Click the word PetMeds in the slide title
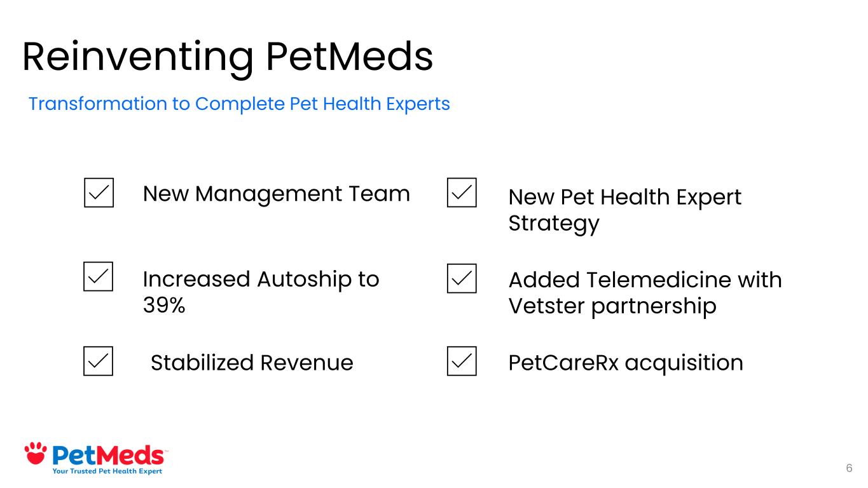The height and width of the screenshot is (488, 868). [349, 56]
